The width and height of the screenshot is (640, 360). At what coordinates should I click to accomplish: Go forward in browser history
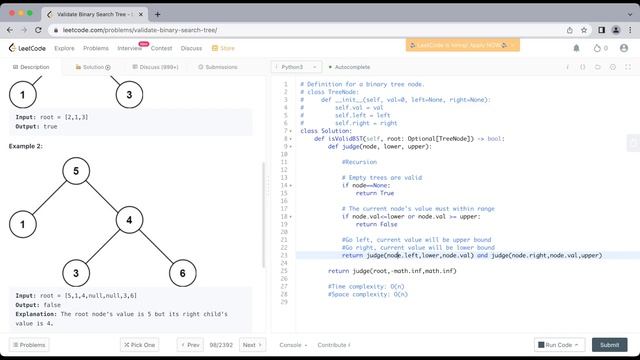[x=24, y=30]
